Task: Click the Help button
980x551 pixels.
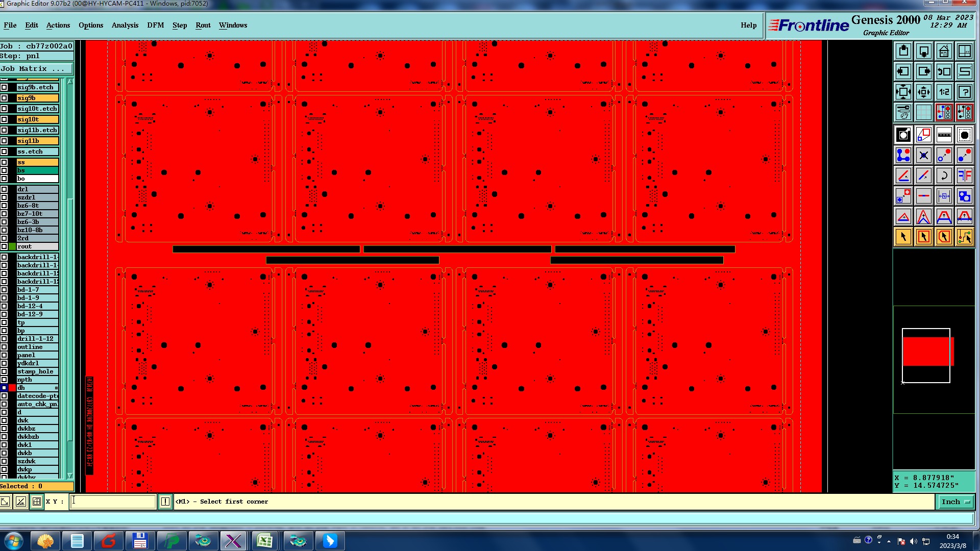Action: click(x=748, y=25)
